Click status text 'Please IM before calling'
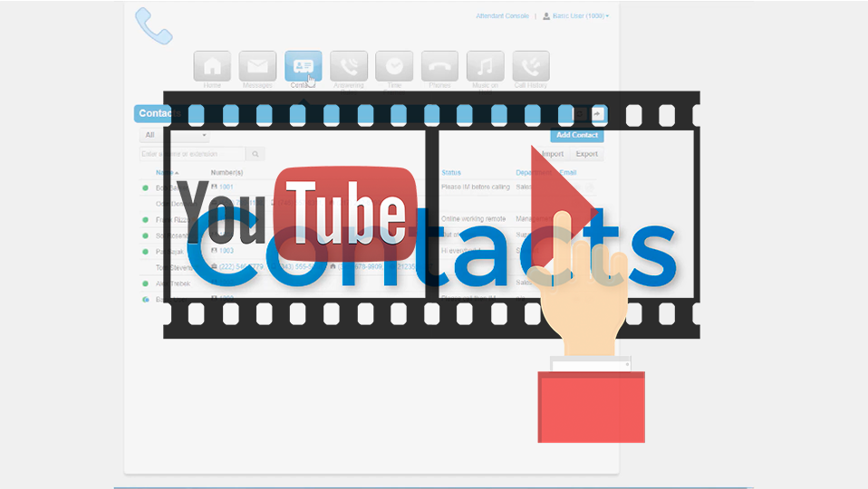The width and height of the screenshot is (868, 489). [476, 187]
